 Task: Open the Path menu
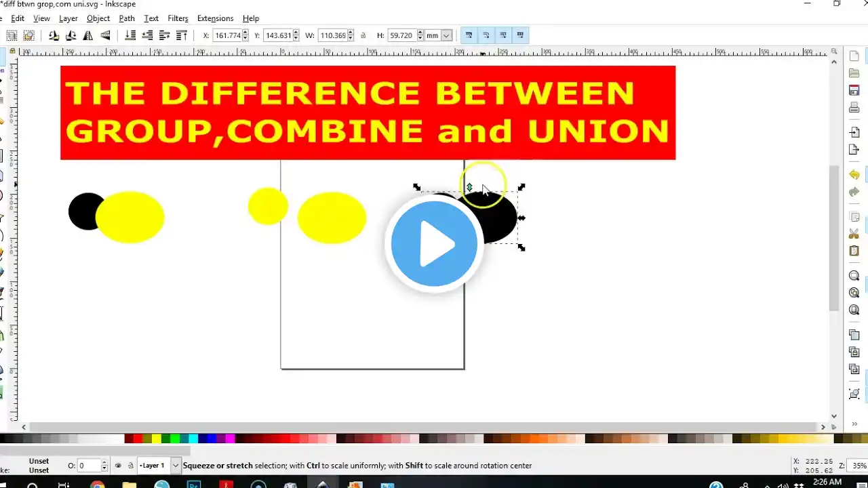(126, 18)
